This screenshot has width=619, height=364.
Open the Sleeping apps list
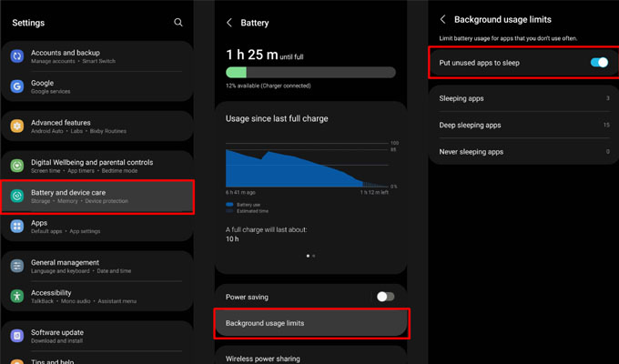[x=524, y=98]
